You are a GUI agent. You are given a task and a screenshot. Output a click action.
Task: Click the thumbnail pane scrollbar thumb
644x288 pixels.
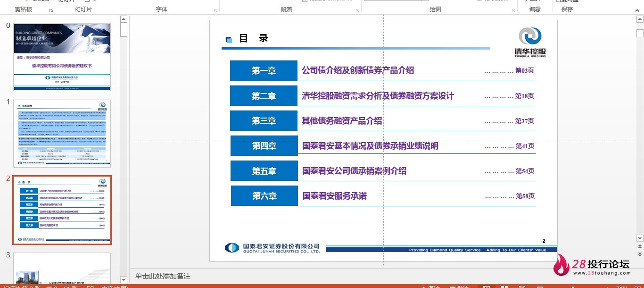pos(124,30)
